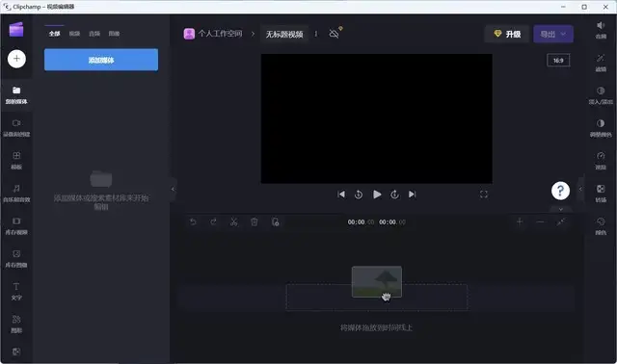The height and width of the screenshot is (364, 617).
Task: Open the Fade in/out panel
Action: click(x=601, y=95)
